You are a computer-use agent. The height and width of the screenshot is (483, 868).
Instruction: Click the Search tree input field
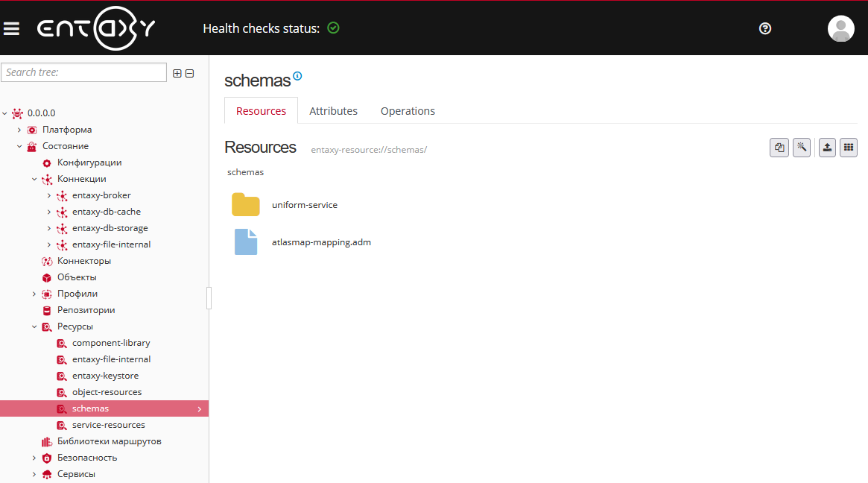pyautogui.click(x=83, y=72)
